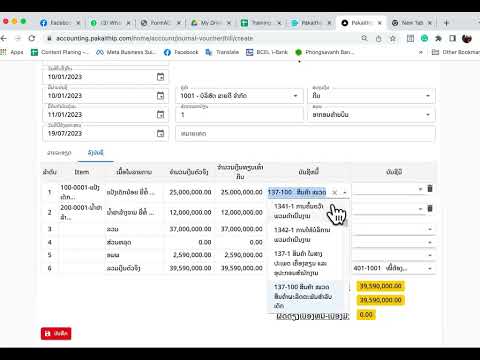The width and height of the screenshot is (480, 360).
Task: Click the yellow 0.00 difference value
Action: 366,315
